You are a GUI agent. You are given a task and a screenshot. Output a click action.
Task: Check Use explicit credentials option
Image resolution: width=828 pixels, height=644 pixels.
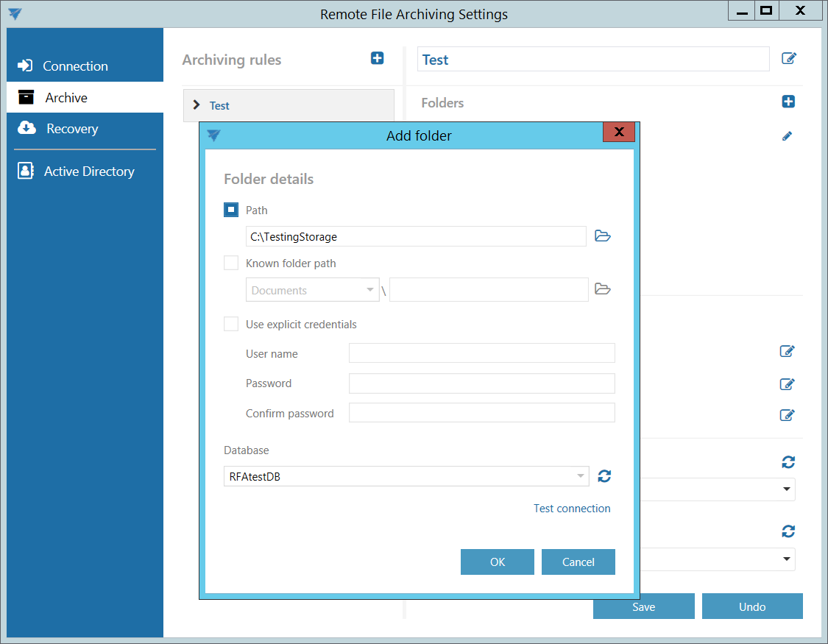231,324
